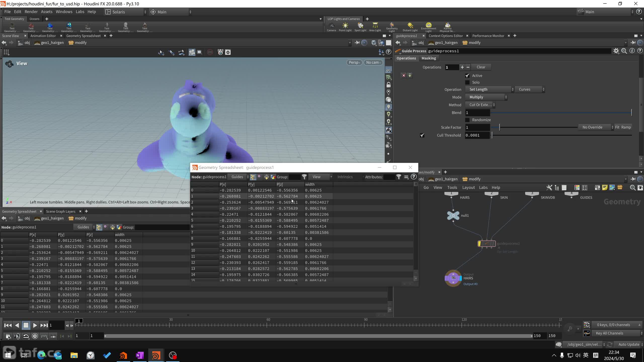Open OneNote from the taskbar
644x362 pixels.
[x=139, y=355]
